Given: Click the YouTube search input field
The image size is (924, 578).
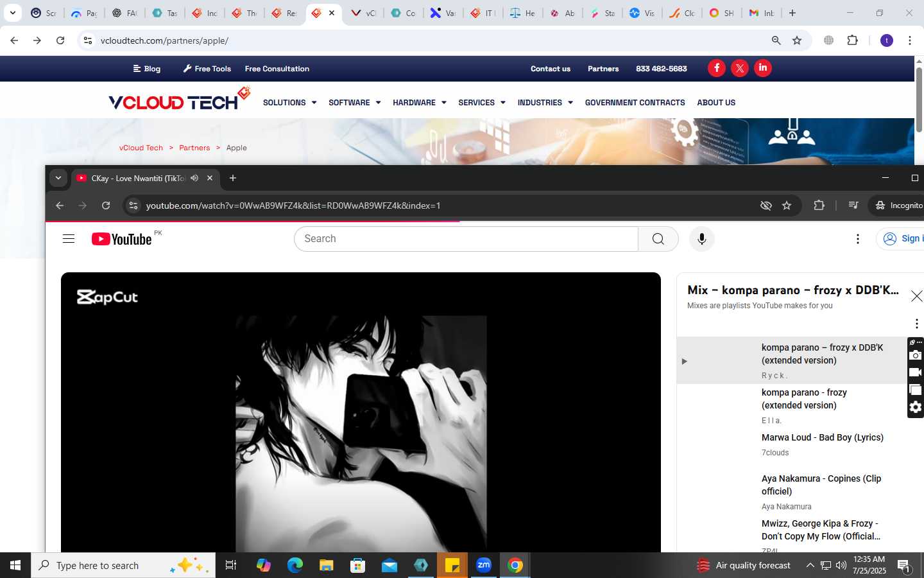Looking at the screenshot, I should click(x=466, y=239).
